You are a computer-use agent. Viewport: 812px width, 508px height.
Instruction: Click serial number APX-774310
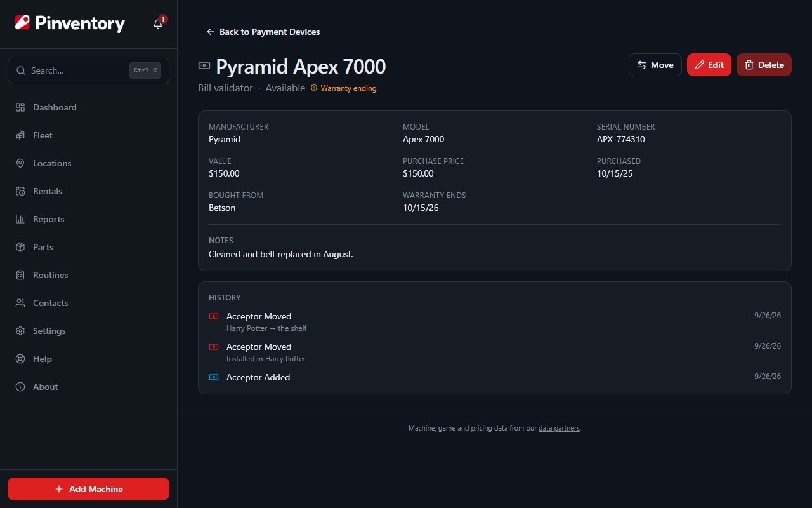[621, 139]
